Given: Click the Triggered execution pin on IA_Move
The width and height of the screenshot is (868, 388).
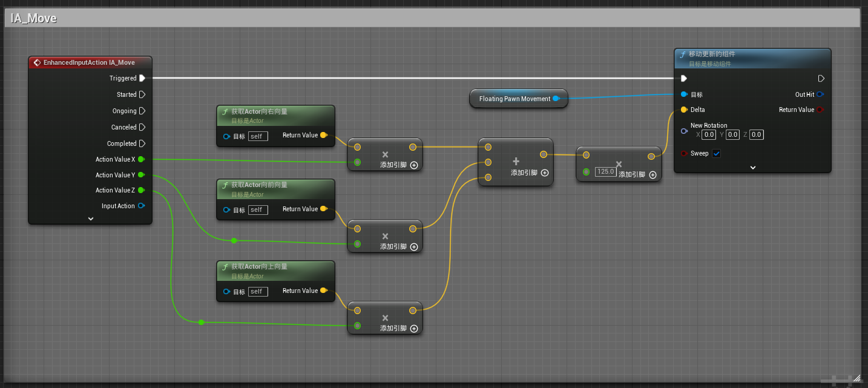Looking at the screenshot, I should [x=142, y=78].
